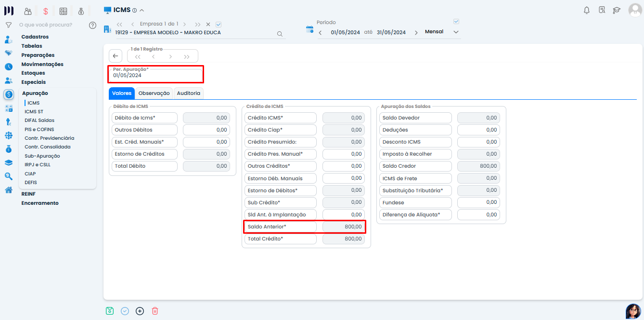Toggle the checkbox next to Empresa navigation
Screen dimensions: 644x320
coord(219,24)
